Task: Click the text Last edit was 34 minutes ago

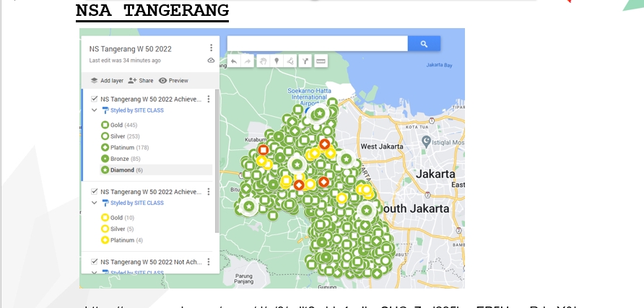Action: point(125,61)
